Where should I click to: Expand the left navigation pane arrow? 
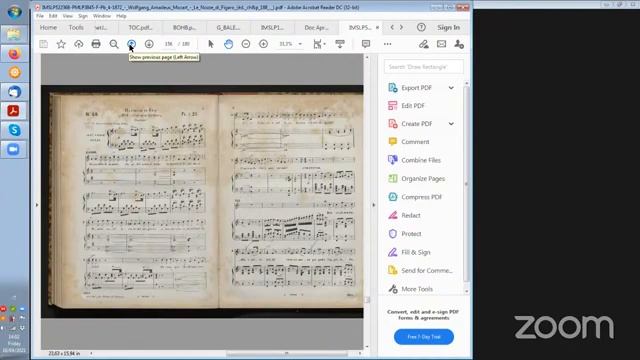click(x=37, y=205)
